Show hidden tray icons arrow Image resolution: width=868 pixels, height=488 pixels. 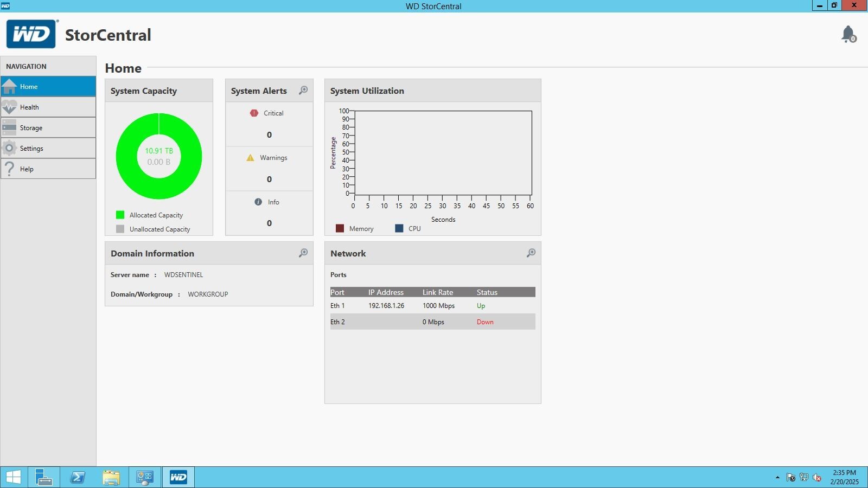pyautogui.click(x=777, y=478)
